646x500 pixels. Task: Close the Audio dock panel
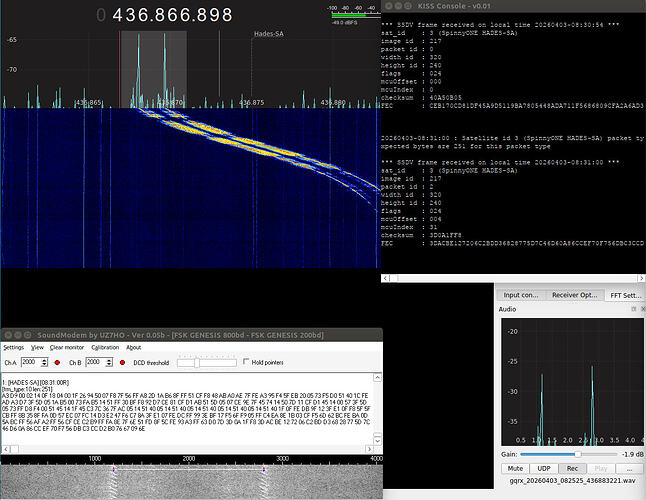pyautogui.click(x=643, y=309)
